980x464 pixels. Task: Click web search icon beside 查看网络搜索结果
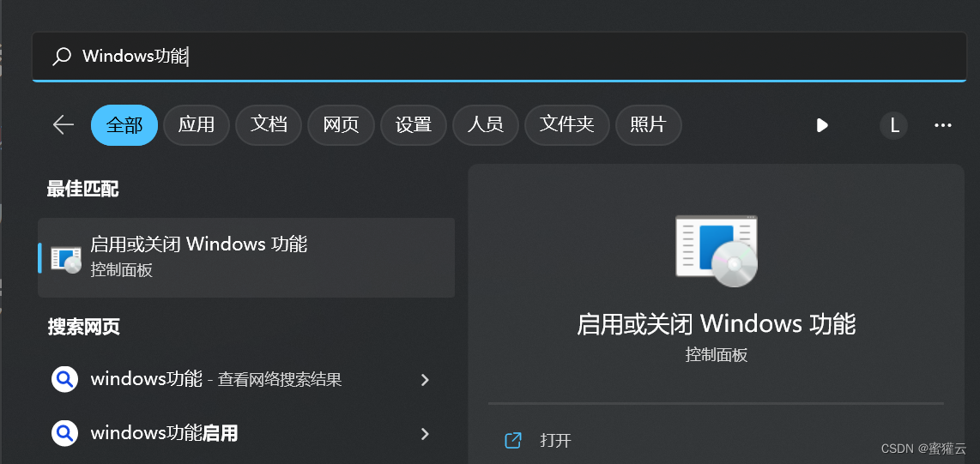pyautogui.click(x=64, y=379)
